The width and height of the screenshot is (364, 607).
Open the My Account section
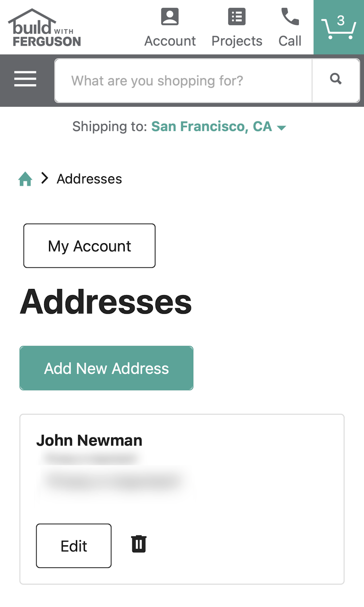[x=89, y=246]
